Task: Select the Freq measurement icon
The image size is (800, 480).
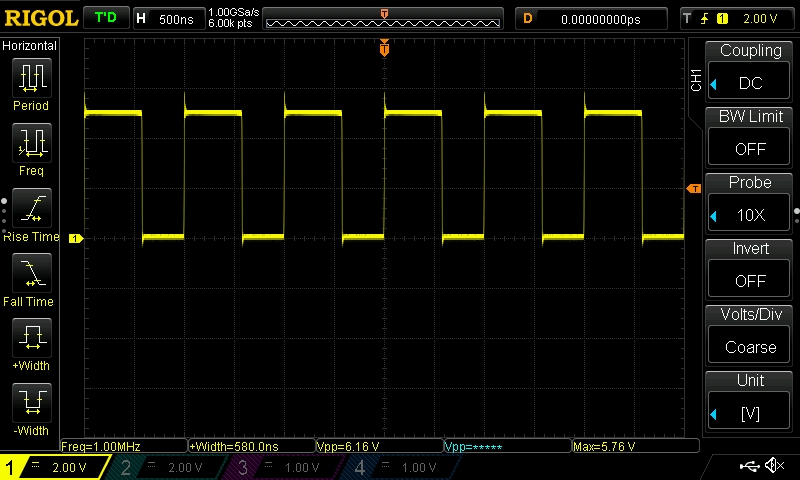Action: coord(32,143)
